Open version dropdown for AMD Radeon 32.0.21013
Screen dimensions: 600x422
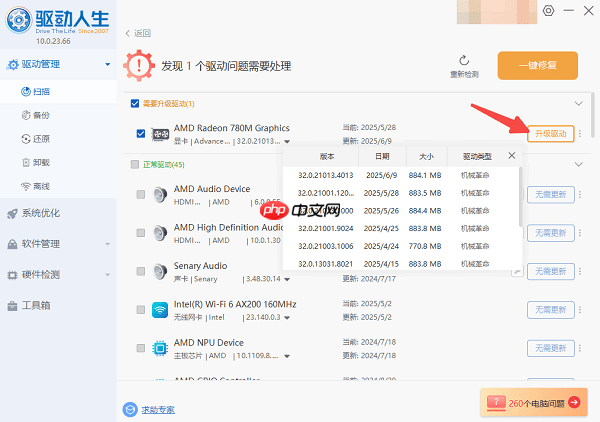tap(287, 142)
